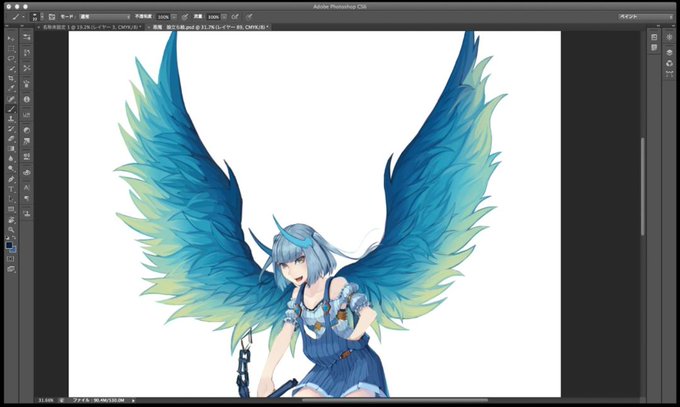680x407 pixels.
Task: Click the horizontal scrollbar thumb
Action: click(395, 400)
